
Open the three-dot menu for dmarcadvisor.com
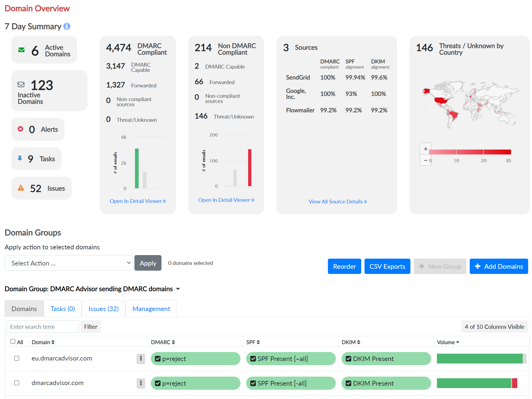point(141,383)
